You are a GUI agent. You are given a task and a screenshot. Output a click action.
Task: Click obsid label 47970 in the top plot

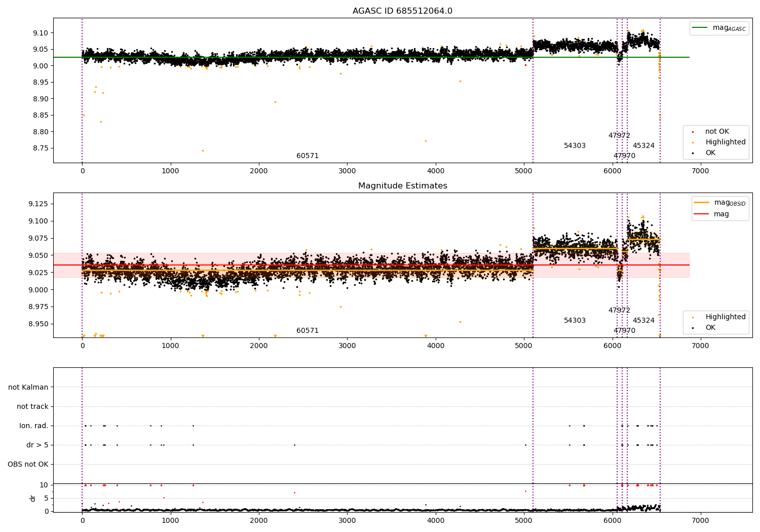point(624,156)
